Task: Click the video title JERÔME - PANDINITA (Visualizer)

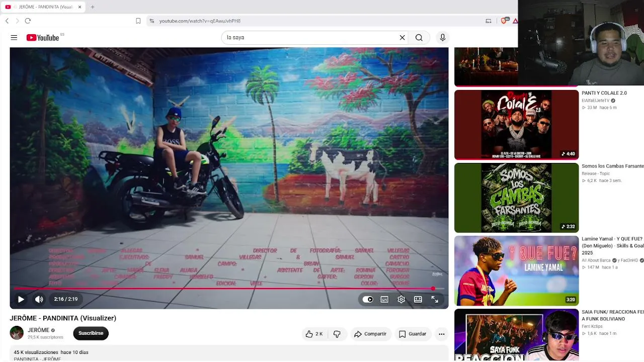Action: [63, 318]
